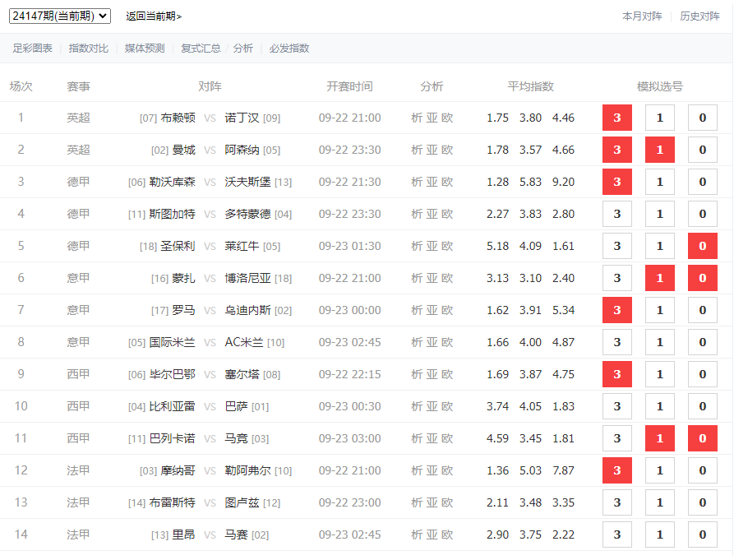Viewport: 734px width, 560px height.
Task: Click odds value 5.18 in row 5
Action: 497,246
